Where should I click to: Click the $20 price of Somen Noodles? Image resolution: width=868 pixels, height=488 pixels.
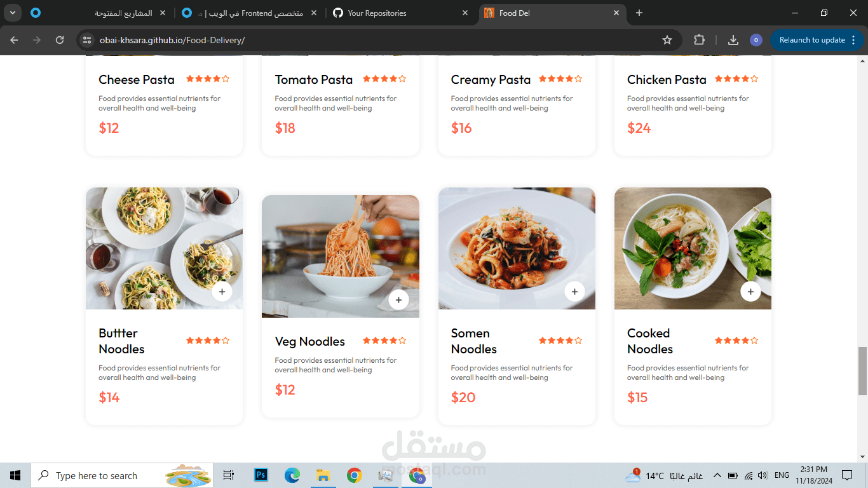click(x=463, y=397)
